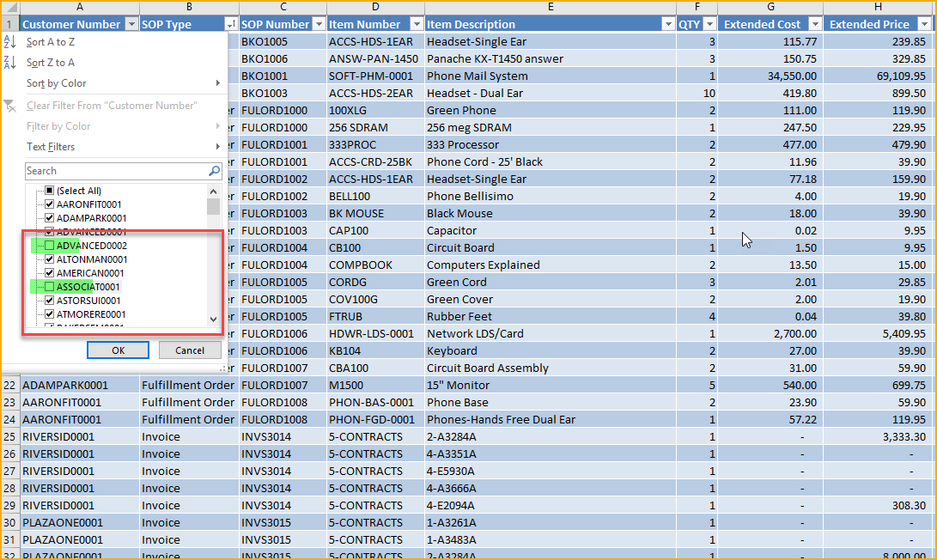937x560 pixels.
Task: Uncheck the ADAMPARK0001 filter checkbox
Action: [50, 218]
